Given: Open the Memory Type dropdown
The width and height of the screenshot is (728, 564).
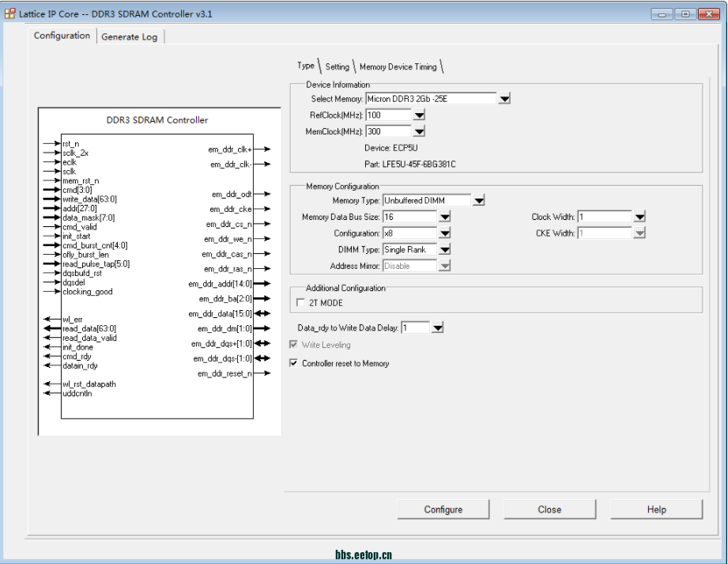Looking at the screenshot, I should (x=478, y=200).
